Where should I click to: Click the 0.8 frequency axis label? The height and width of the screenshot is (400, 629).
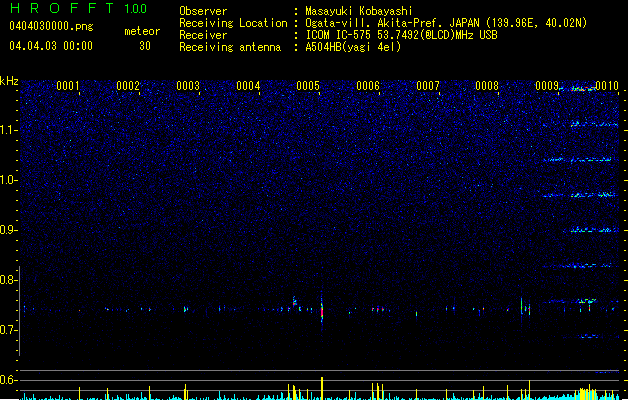coord(8,280)
